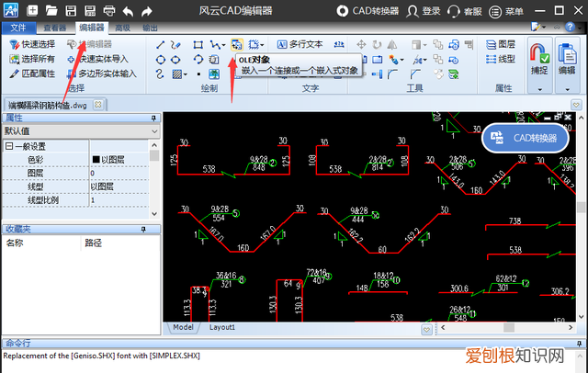Select the Arc drawing tool
The width and height of the screenshot is (588, 373).
pyautogui.click(x=198, y=59)
